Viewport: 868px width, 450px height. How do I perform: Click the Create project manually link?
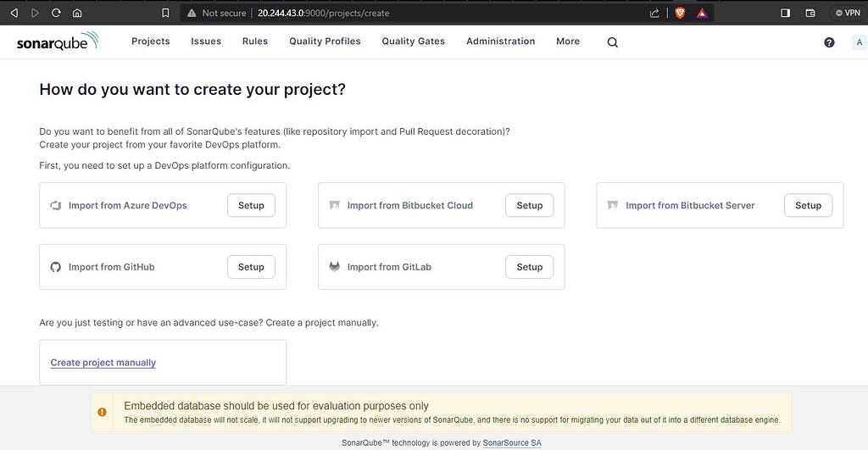point(103,363)
